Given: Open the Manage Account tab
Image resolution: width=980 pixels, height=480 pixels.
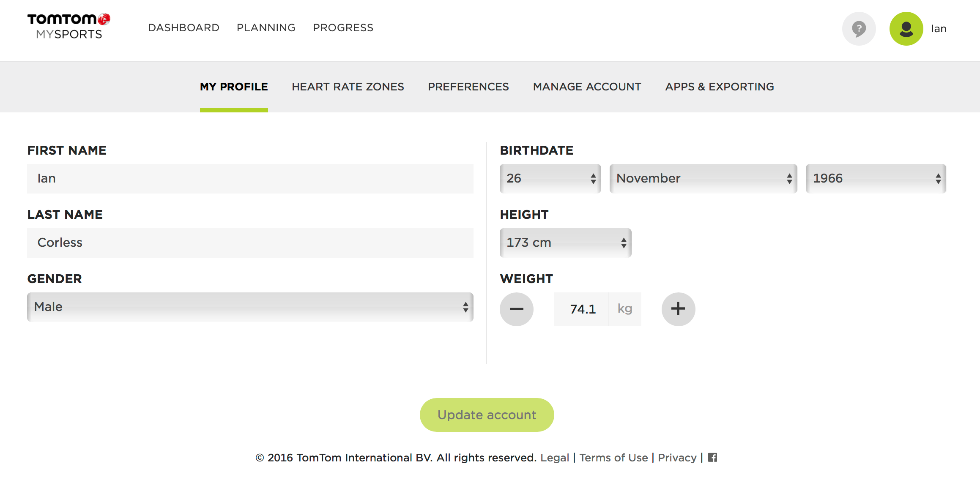Looking at the screenshot, I should [587, 87].
